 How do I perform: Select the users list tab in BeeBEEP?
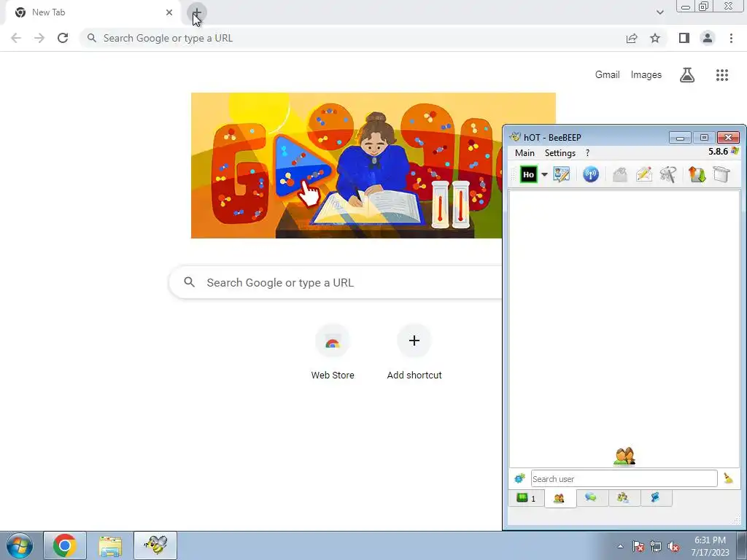(x=560, y=499)
